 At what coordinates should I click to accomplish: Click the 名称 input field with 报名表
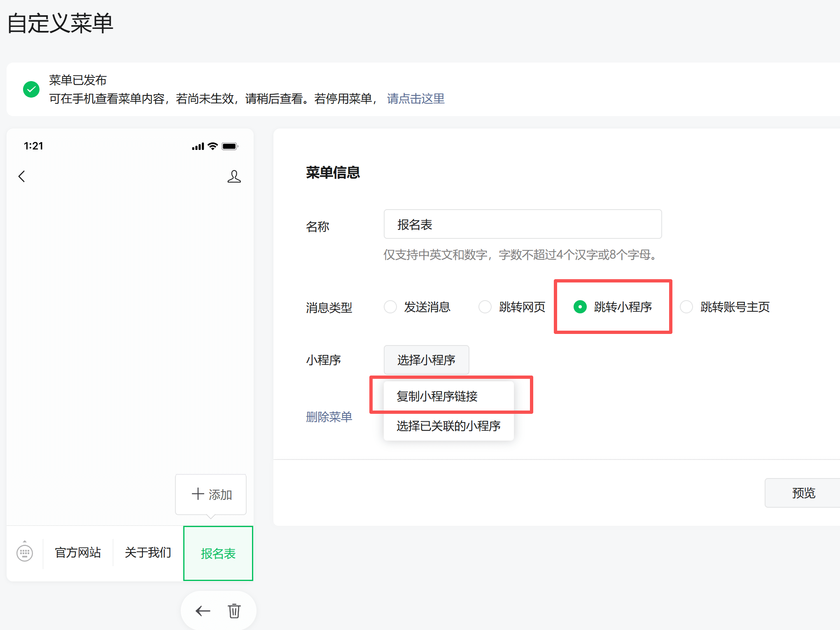click(x=523, y=224)
